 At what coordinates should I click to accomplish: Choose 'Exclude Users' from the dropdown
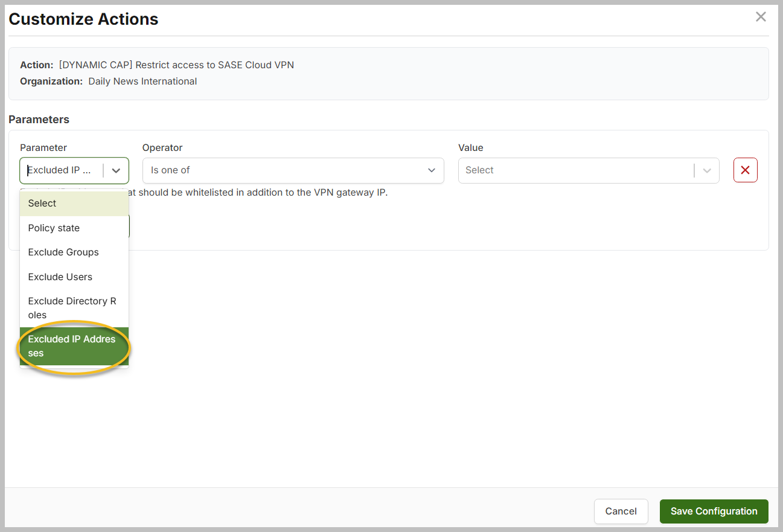tap(74, 277)
